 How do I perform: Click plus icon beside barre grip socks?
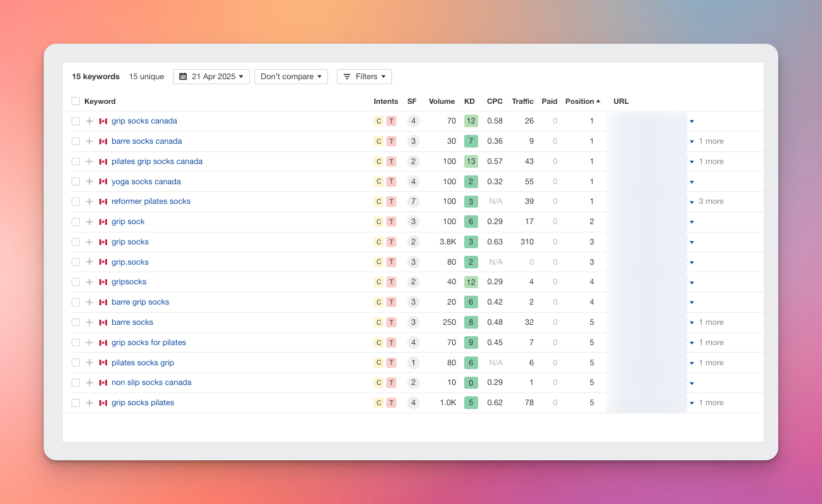[x=89, y=302]
